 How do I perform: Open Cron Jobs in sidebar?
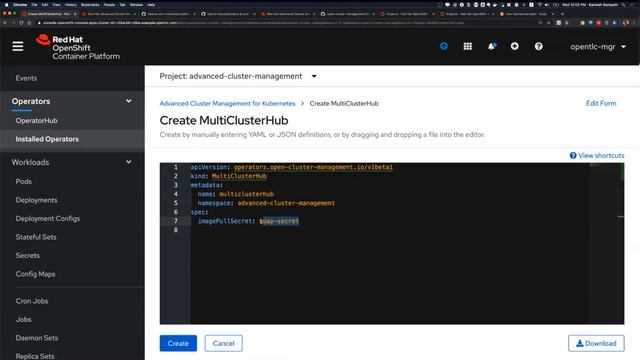(x=32, y=301)
